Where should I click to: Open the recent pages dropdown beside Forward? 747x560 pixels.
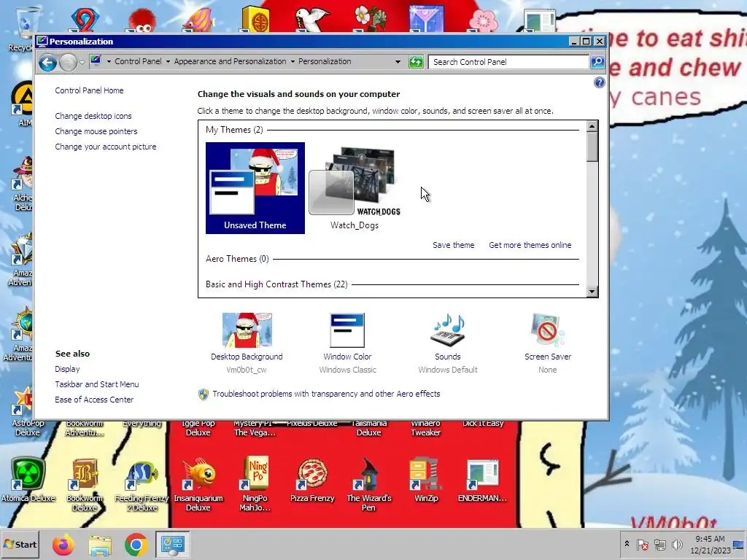coord(82,63)
